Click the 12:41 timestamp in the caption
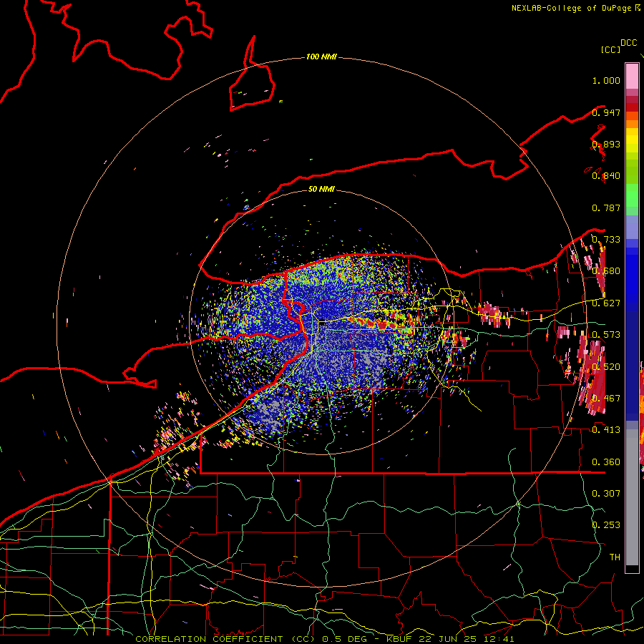Image resolution: width=644 pixels, height=644 pixels. tap(499, 639)
